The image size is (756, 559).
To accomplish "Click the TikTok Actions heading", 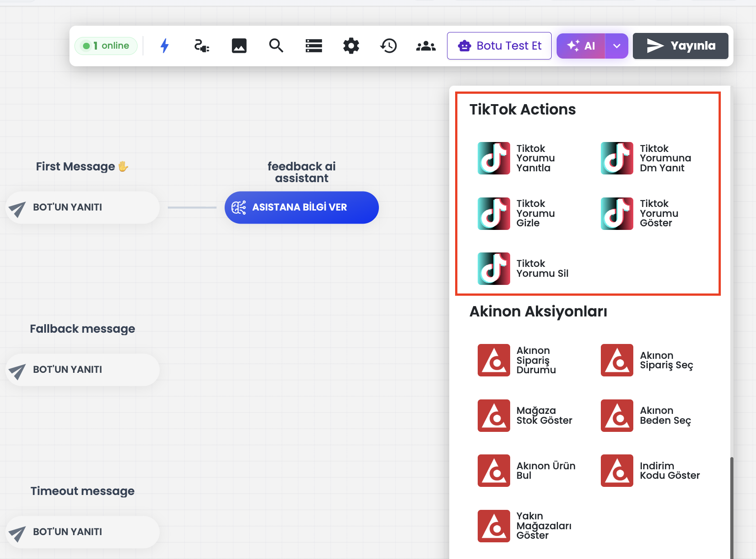I will [522, 110].
